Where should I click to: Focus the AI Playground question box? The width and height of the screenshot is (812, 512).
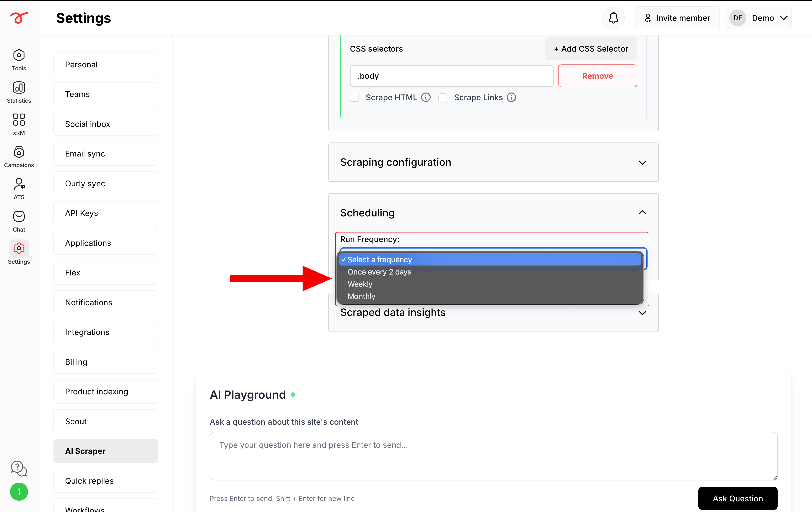click(x=493, y=456)
